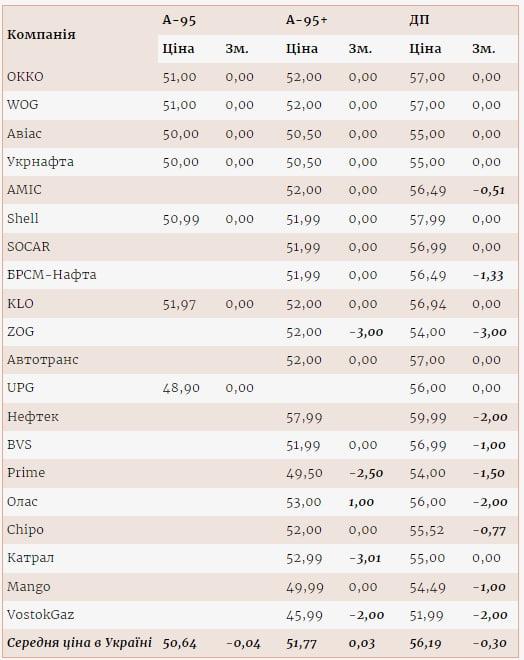Viewport: 524px width, 660px height.
Task: Click the ДП column group header
Action: (419, 20)
